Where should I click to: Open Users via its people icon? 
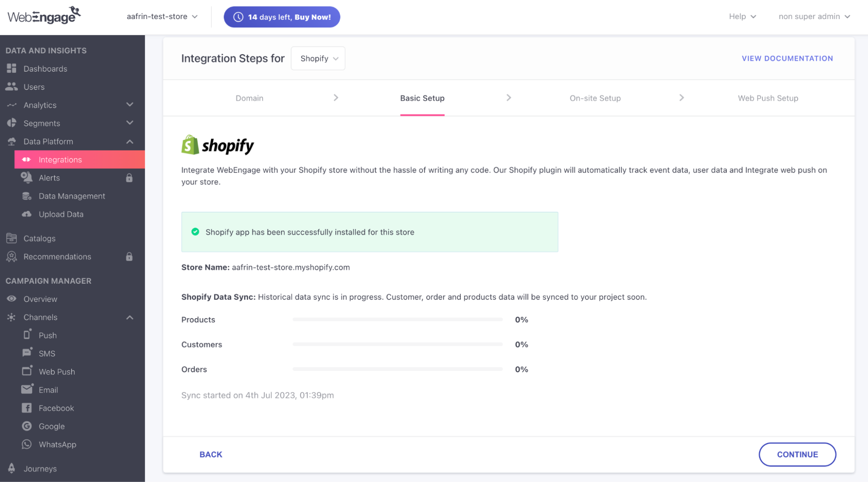click(12, 87)
